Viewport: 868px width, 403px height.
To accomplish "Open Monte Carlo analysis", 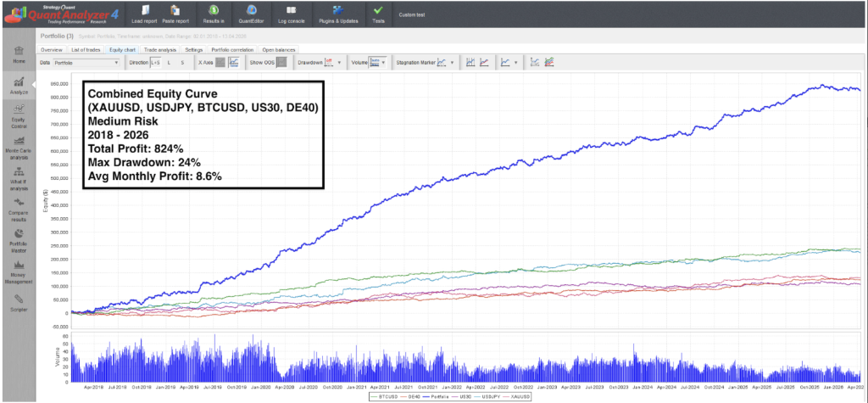I will [x=19, y=147].
